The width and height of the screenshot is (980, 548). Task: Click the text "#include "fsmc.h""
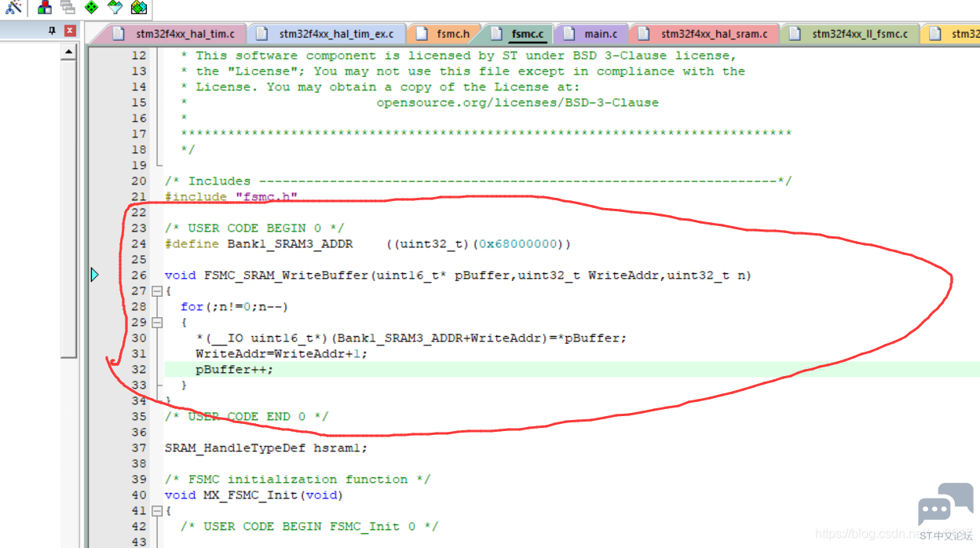231,196
